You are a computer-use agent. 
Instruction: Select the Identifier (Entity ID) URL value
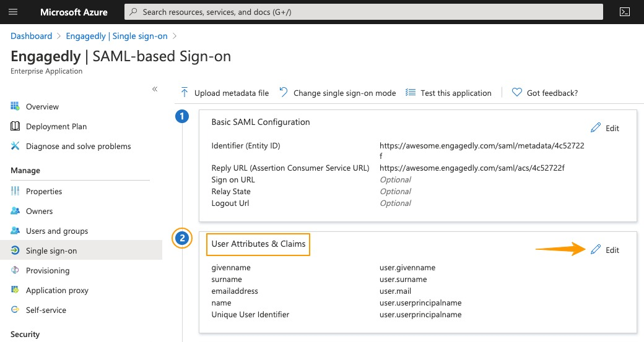pos(482,150)
